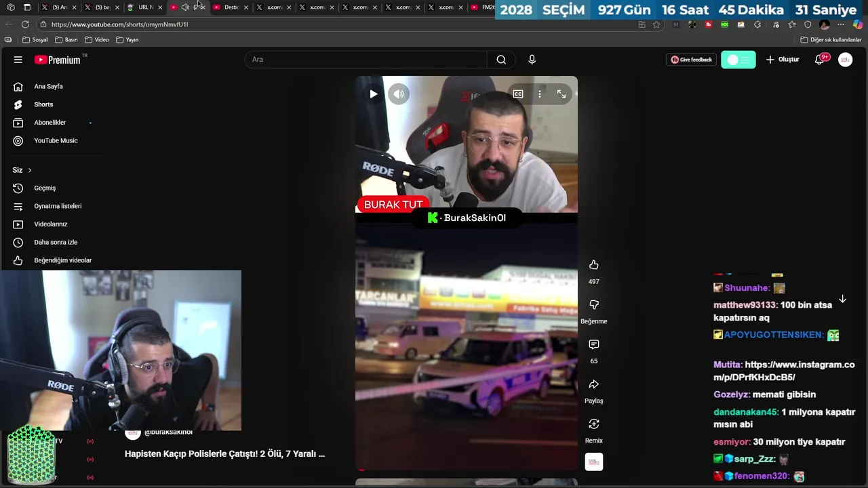Open the Copilot sidebar icon
Image resolution: width=868 pixels, height=488 pixels.
(x=858, y=24)
